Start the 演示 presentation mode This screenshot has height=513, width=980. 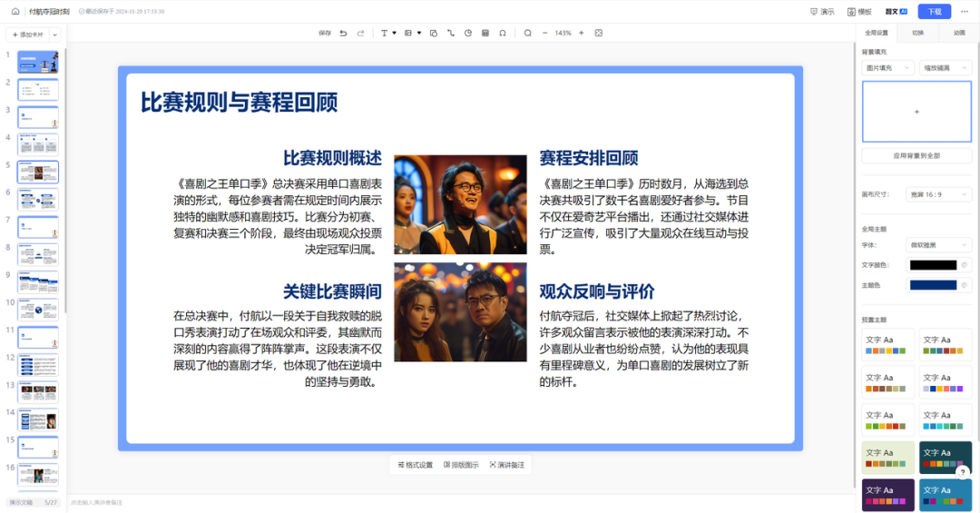tap(822, 11)
